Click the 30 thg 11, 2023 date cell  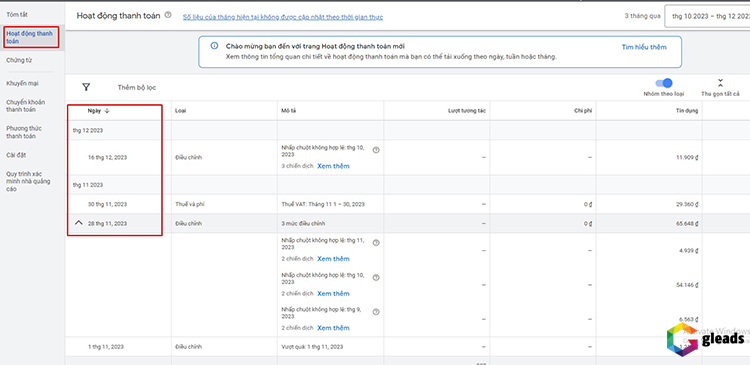[x=107, y=204]
